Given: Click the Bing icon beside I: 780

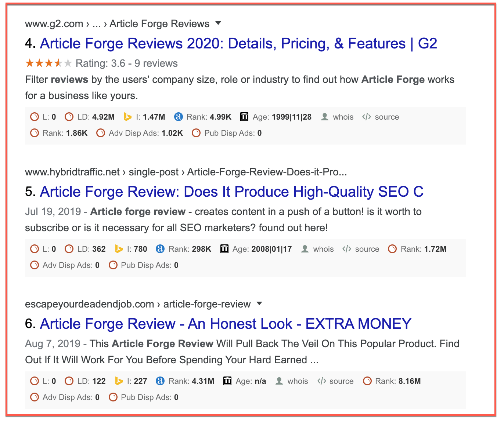Looking at the screenshot, I should pos(119,249).
